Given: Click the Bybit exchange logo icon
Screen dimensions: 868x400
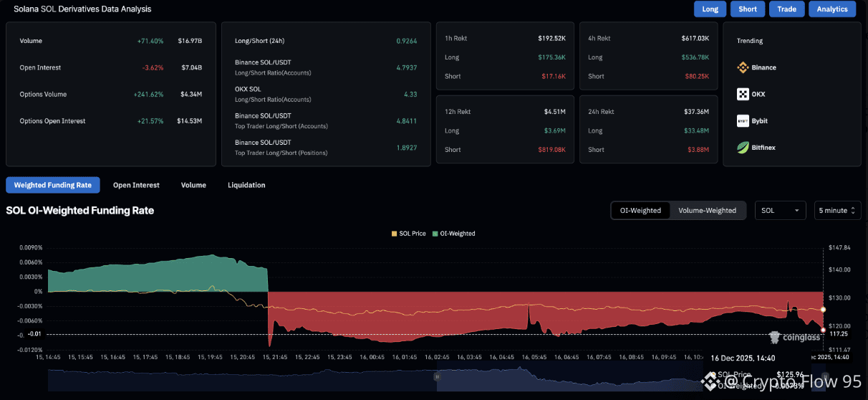Looking at the screenshot, I should 743,121.
